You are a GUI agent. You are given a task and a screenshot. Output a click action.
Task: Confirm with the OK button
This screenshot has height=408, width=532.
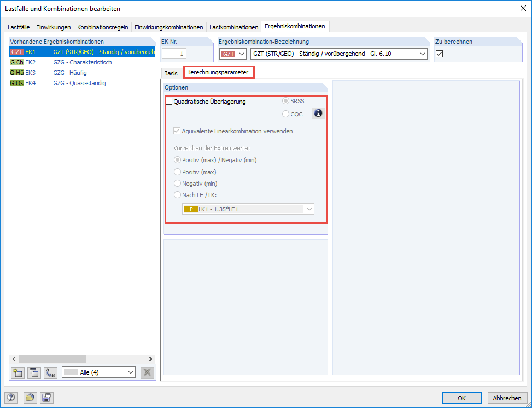(x=462, y=398)
